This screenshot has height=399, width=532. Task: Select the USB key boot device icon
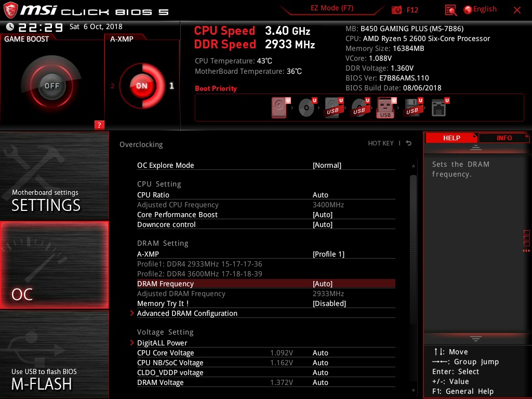click(385, 108)
